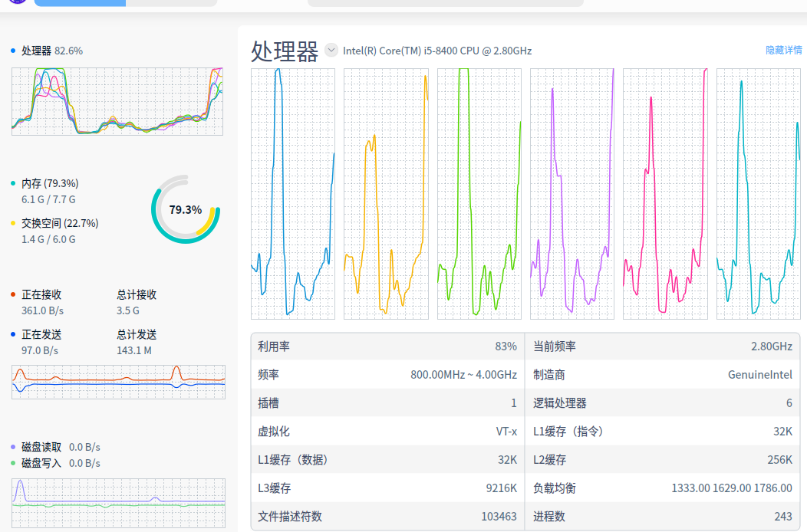Open the disk read/write graph in sidebar
This screenshot has width=807, height=532.
[x=118, y=503]
